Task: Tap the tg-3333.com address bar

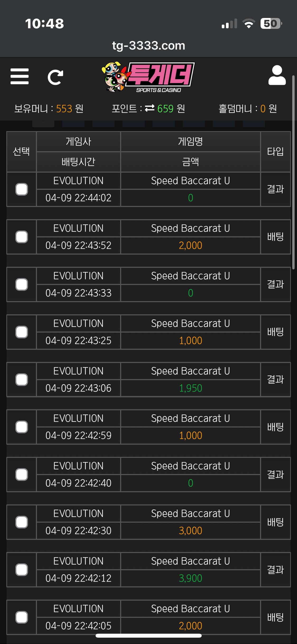Action: pos(148,45)
